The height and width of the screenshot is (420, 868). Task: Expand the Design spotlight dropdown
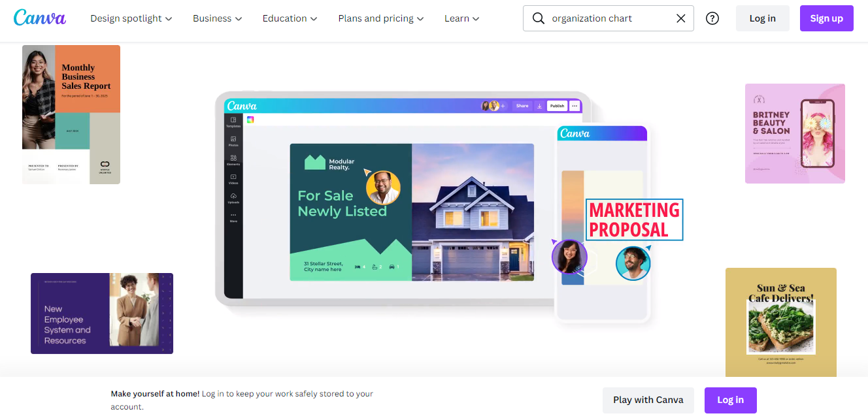click(131, 18)
